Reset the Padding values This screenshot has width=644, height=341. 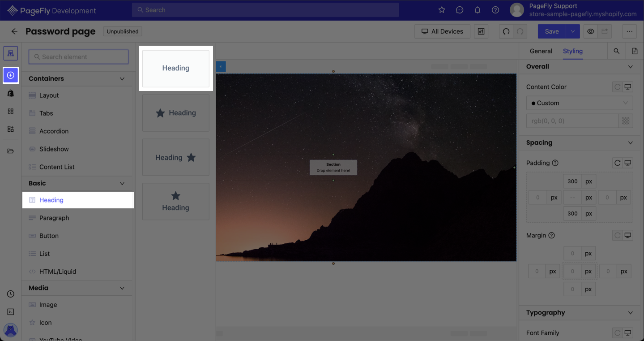[x=618, y=163]
